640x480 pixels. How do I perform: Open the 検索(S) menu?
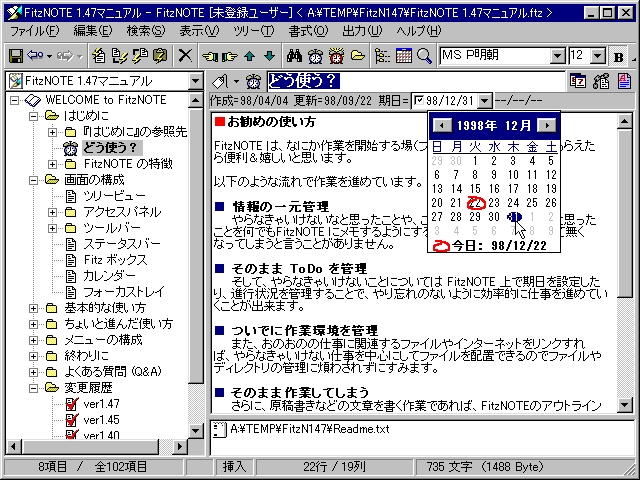(146, 31)
